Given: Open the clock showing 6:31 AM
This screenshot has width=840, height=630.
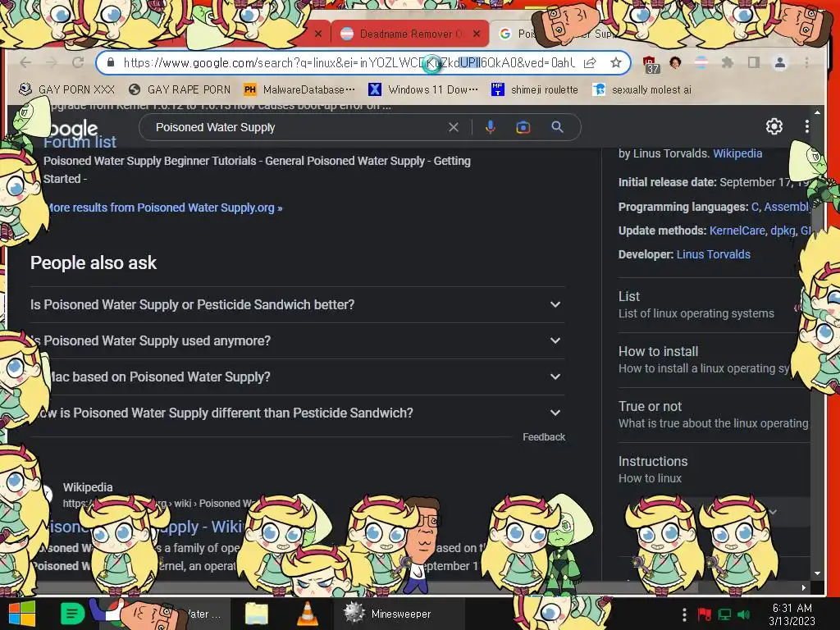Looking at the screenshot, I should click(x=792, y=614).
